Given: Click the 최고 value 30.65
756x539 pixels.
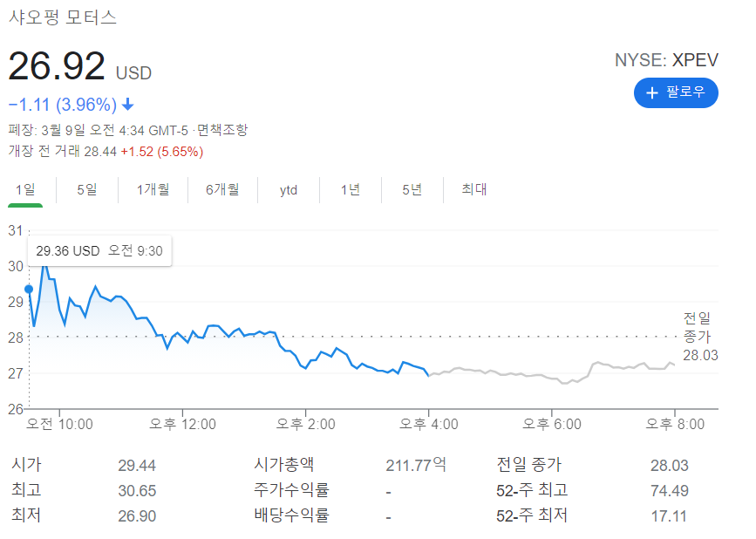Looking at the screenshot, I should [137, 491].
